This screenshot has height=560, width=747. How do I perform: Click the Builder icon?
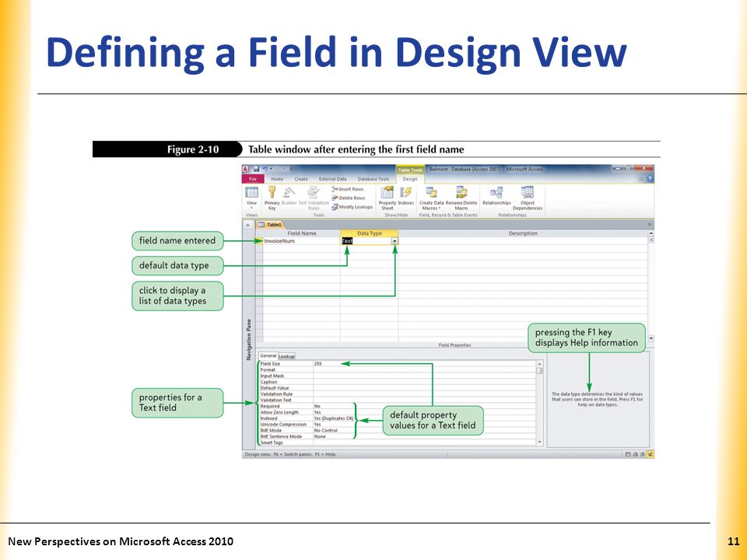pyautogui.click(x=289, y=192)
